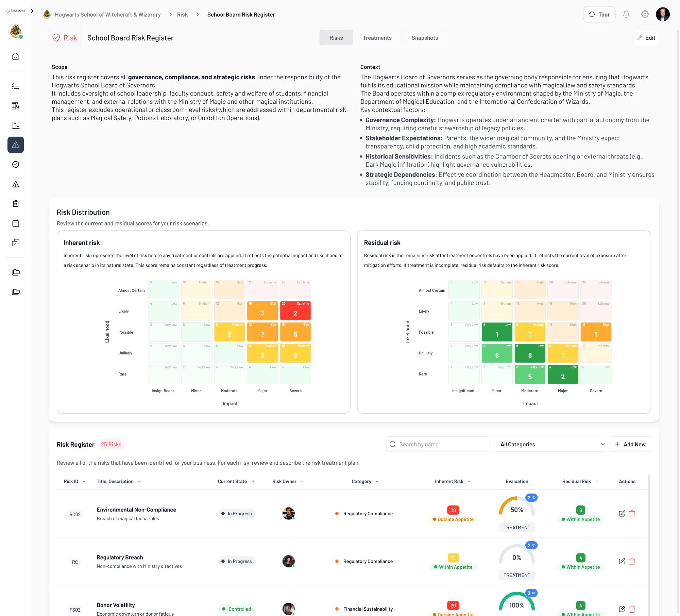Viewport: 680px width, 616px height.
Task: Switch to the Risks tab
Action: pos(336,38)
